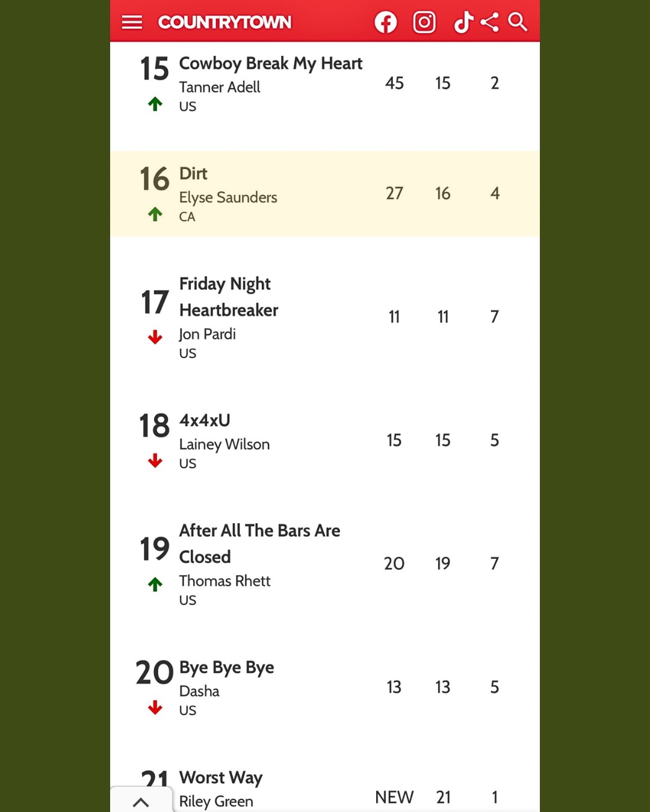Open artist Lainey Wilson
Viewport: 650px width, 812px height.
224,444
